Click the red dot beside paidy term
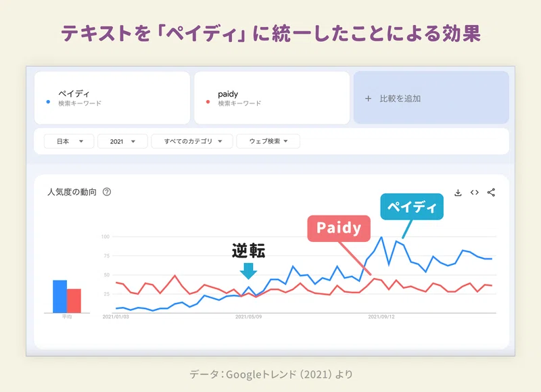 (x=208, y=102)
